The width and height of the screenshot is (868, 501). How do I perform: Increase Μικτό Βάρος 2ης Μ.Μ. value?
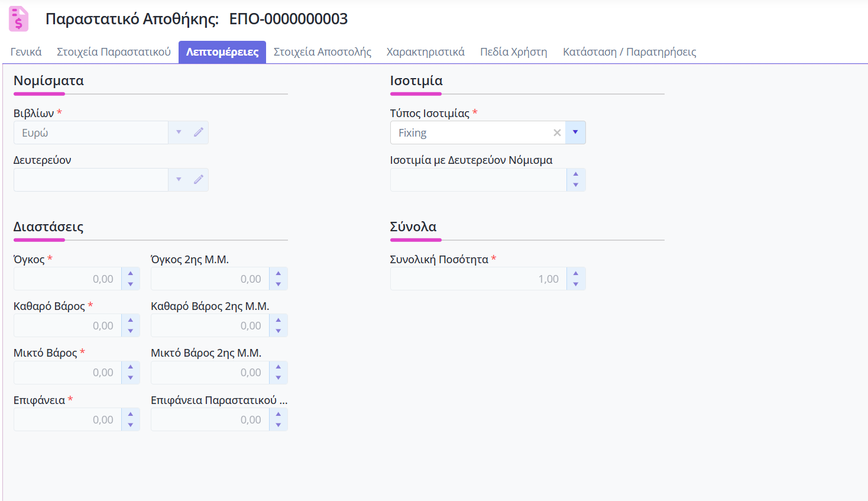(278, 367)
